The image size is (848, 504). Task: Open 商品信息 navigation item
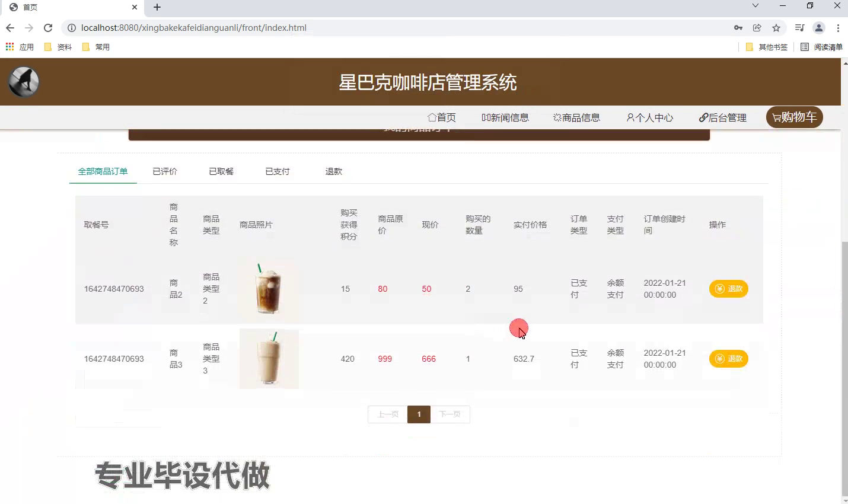576,117
